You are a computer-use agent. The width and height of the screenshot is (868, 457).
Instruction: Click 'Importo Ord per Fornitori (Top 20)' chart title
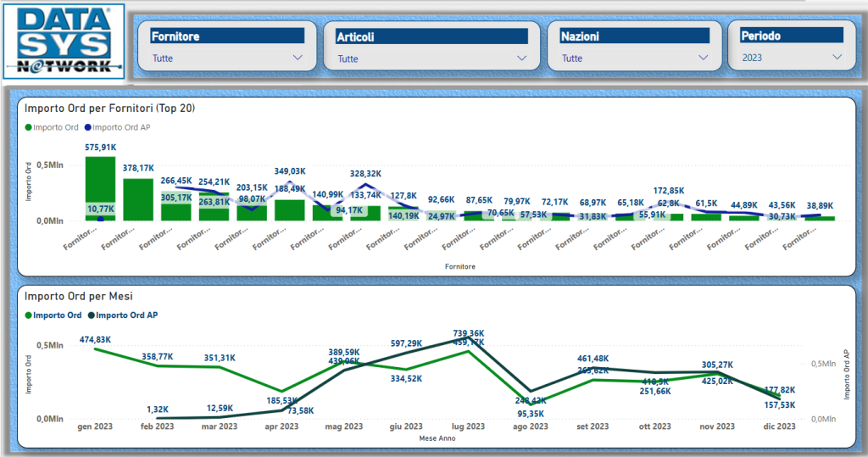coord(110,109)
